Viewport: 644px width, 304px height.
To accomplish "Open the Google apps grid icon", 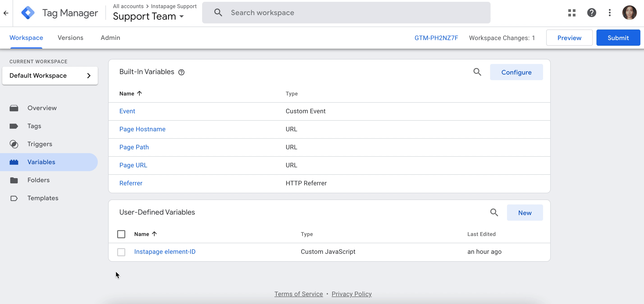I will tap(571, 13).
